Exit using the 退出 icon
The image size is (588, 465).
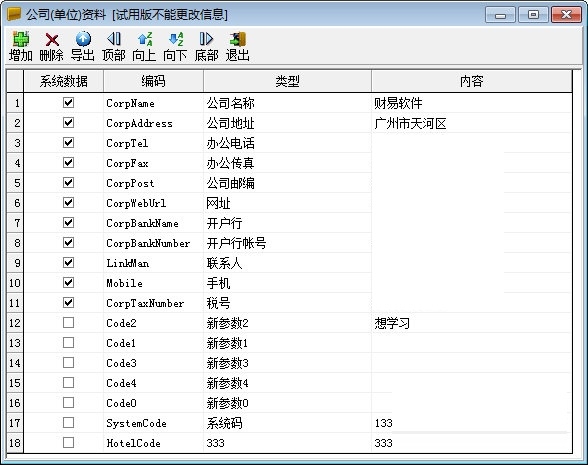(x=238, y=39)
